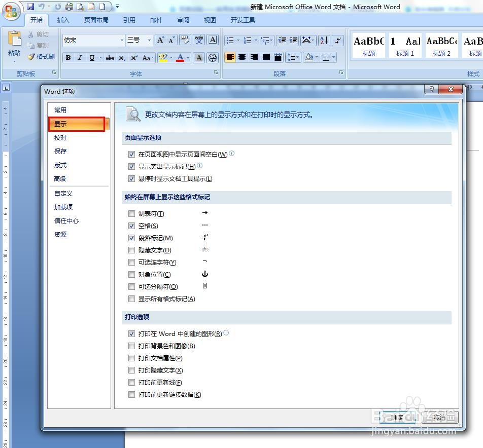The height and width of the screenshot is (448, 483).
Task: Apply the 标题 1 style
Action: tap(405, 45)
